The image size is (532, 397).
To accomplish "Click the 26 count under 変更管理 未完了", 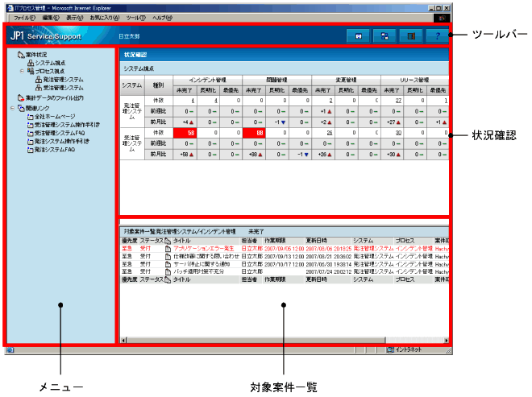I will 329,133.
